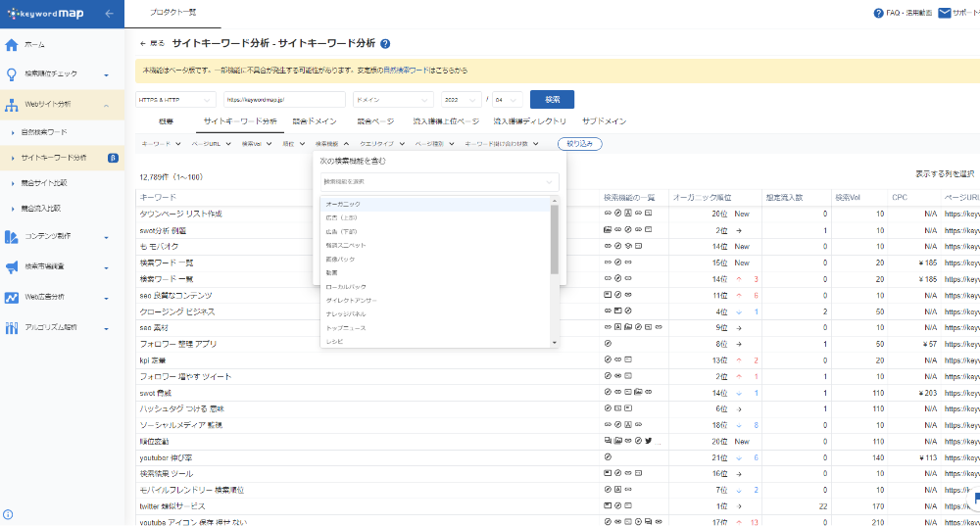Click the URL input field
Viewport: 980px width, 526px height.
coord(284,100)
